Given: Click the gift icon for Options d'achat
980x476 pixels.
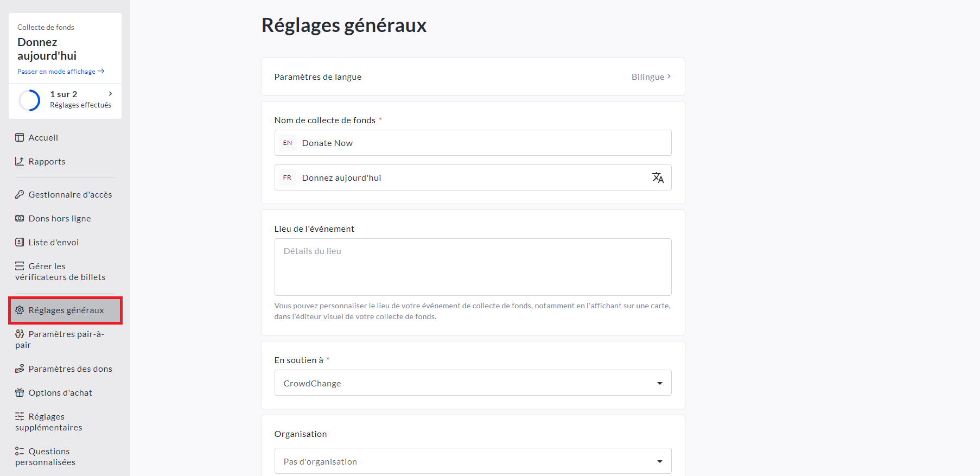Looking at the screenshot, I should coord(20,392).
